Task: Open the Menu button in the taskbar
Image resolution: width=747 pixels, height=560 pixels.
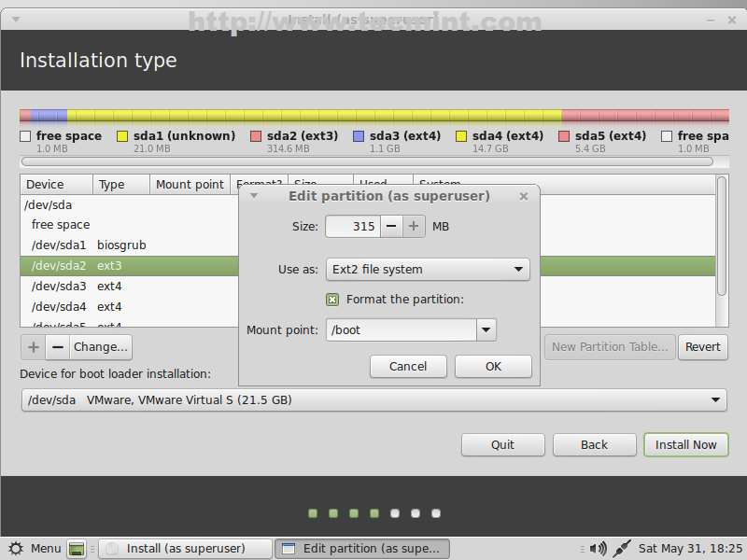Action: [x=36, y=549]
